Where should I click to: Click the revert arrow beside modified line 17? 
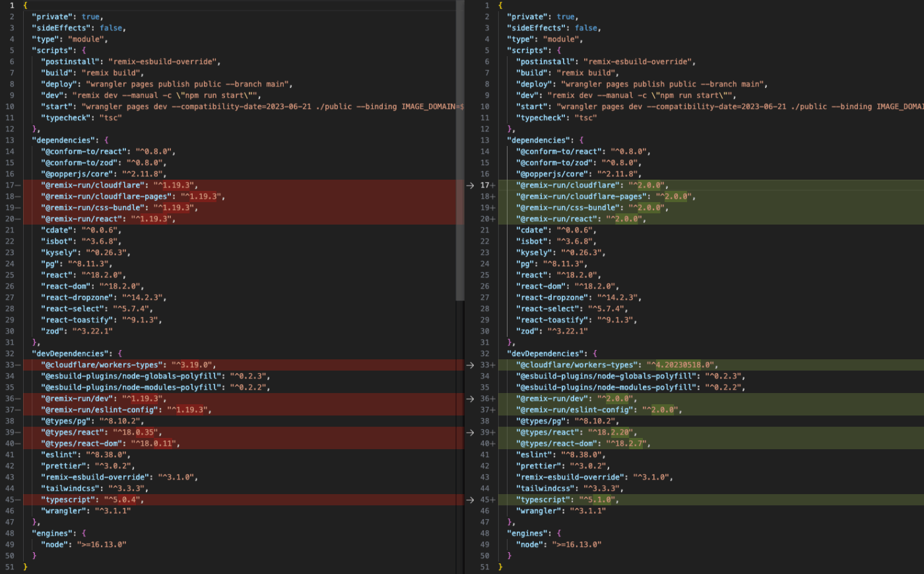click(470, 186)
